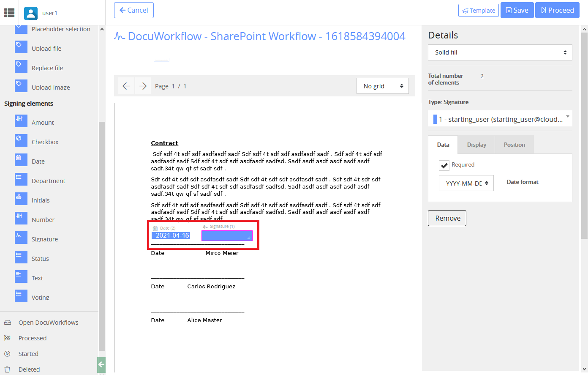Collapse the left sidebar with the green arrow
The width and height of the screenshot is (588, 375).
101,364
